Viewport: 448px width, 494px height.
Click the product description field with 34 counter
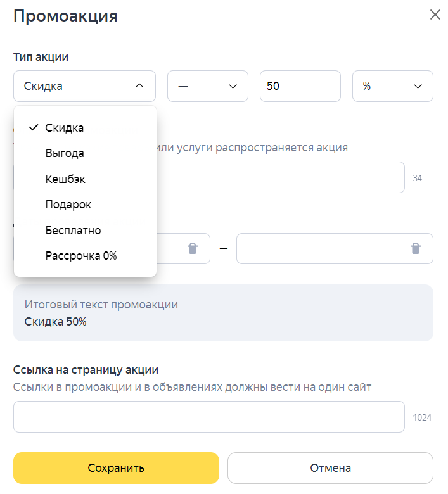coord(279,177)
